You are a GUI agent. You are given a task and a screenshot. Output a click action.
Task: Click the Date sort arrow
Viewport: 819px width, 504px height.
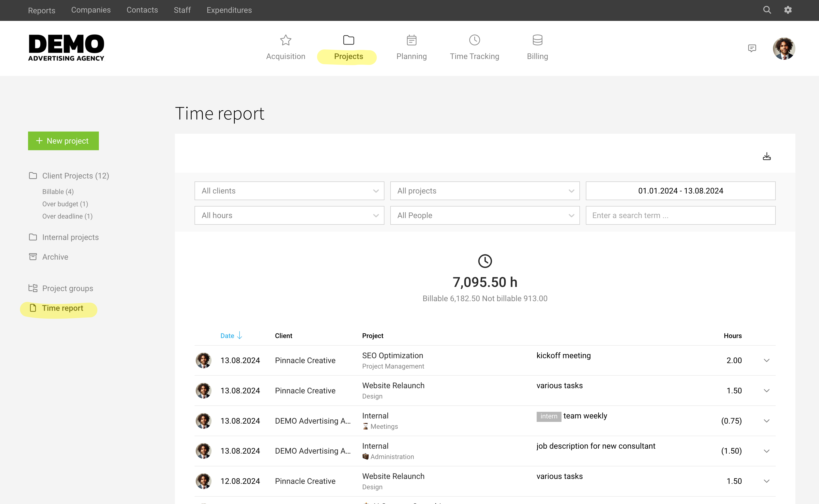[x=240, y=335]
